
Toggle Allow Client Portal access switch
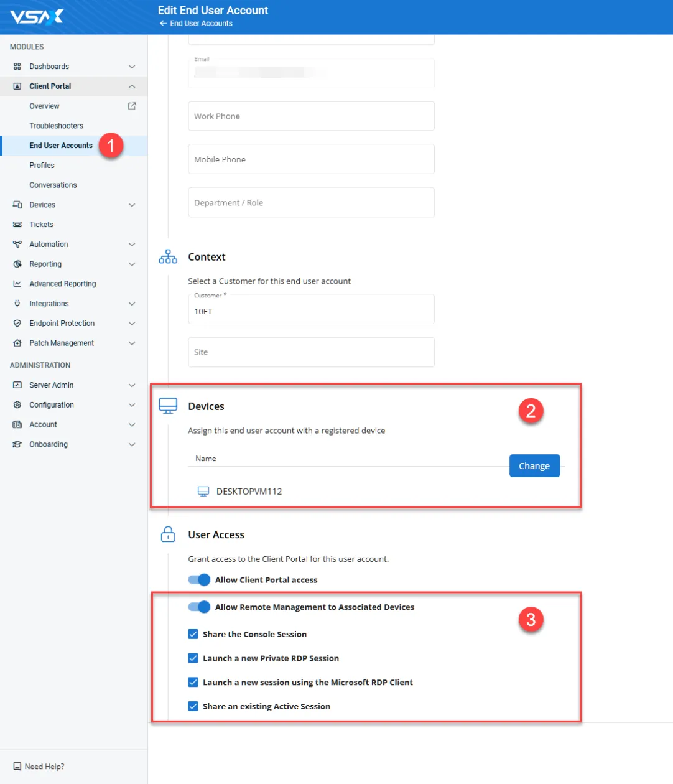click(x=199, y=580)
